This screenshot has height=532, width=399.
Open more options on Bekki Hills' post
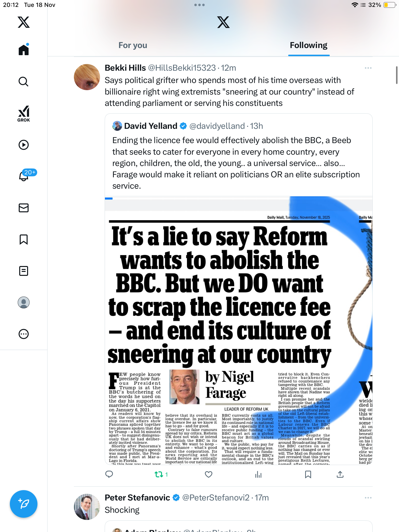point(368,68)
